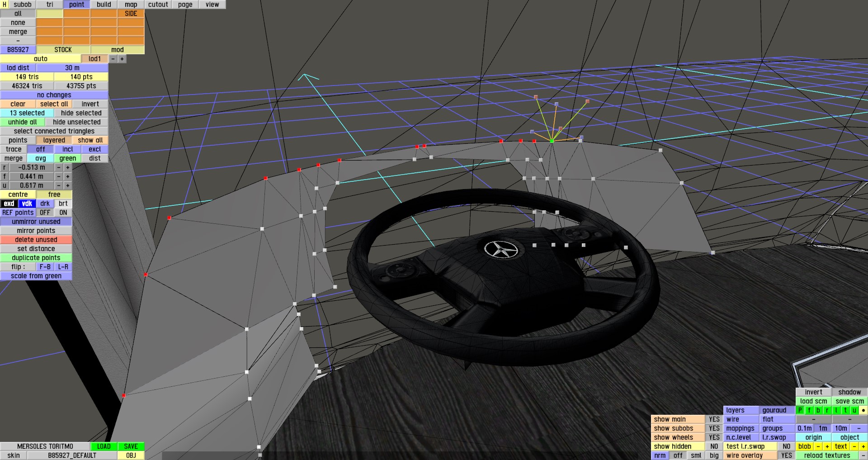Click the 'load scm' button

tap(814, 401)
